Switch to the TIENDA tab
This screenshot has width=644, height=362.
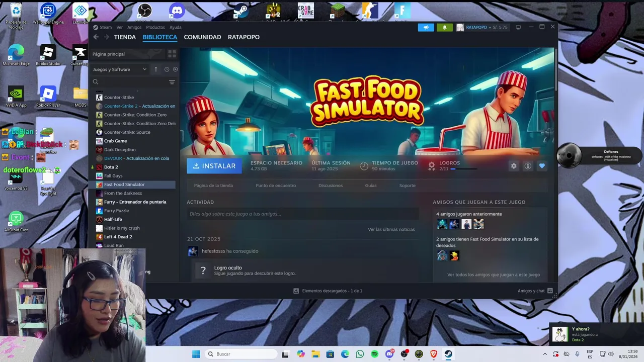coord(125,37)
